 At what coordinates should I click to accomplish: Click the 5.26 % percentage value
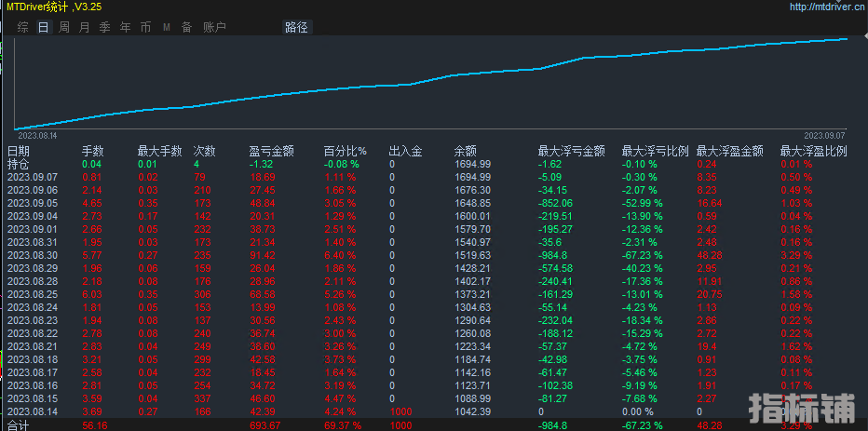point(340,294)
